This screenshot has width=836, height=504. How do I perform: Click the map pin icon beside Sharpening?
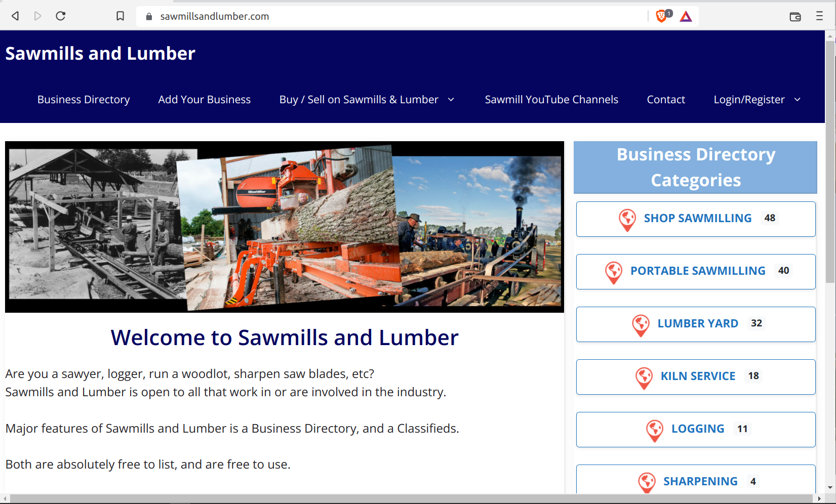point(647,483)
